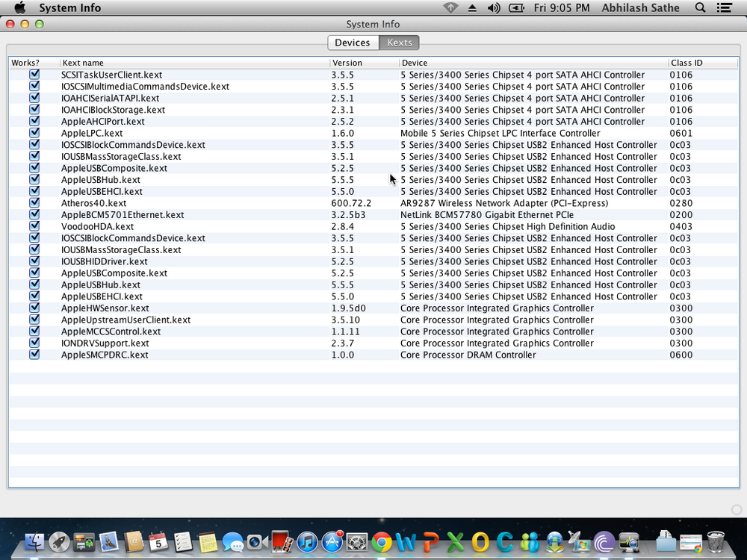This screenshot has width=747, height=560.
Task: Launch Microsoft Excel from the dock
Action: tap(456, 541)
